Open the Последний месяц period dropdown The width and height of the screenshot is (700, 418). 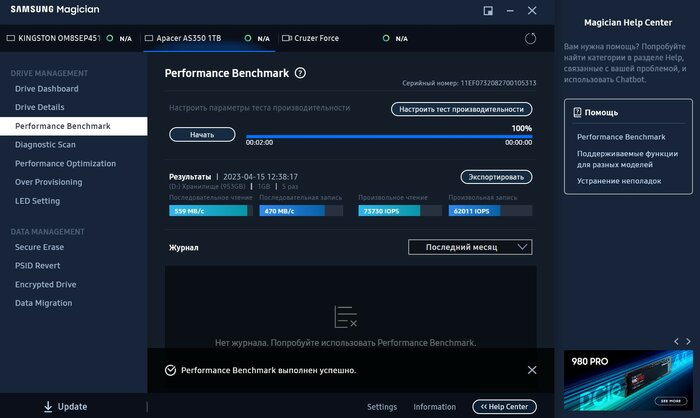[x=470, y=247]
